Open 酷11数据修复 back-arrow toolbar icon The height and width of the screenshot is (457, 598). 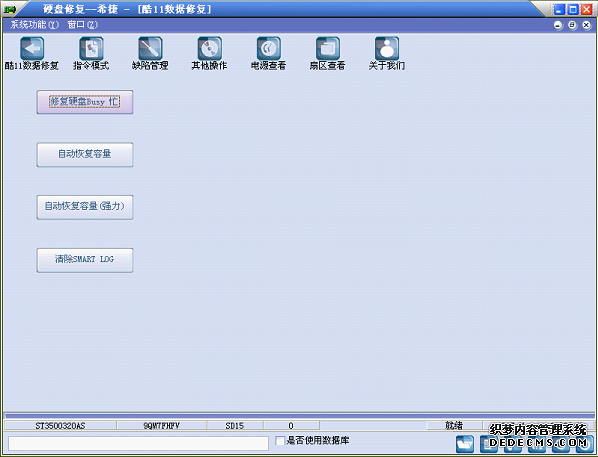click(x=32, y=48)
